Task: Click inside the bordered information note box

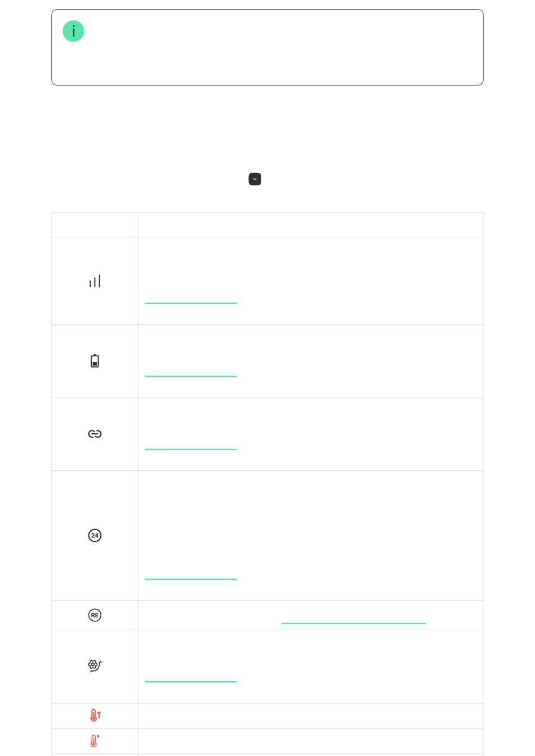Action: 267,47
